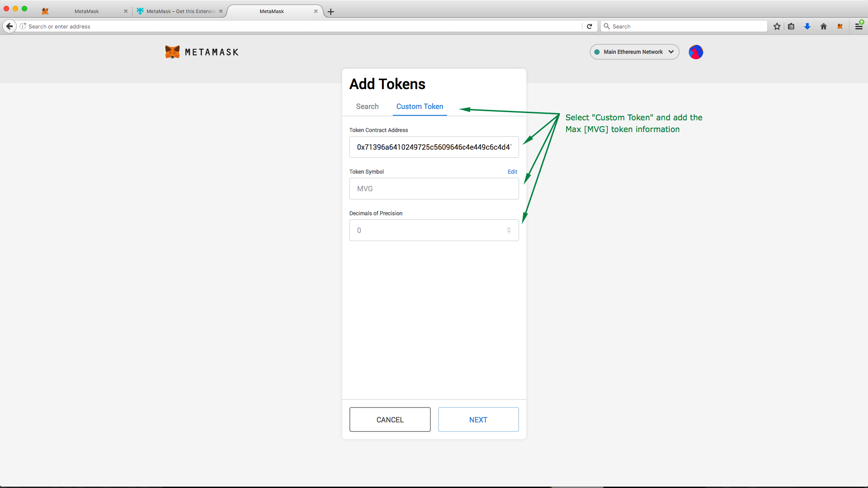Close the active MetaMask tab
868x488 pixels.
pyautogui.click(x=316, y=11)
